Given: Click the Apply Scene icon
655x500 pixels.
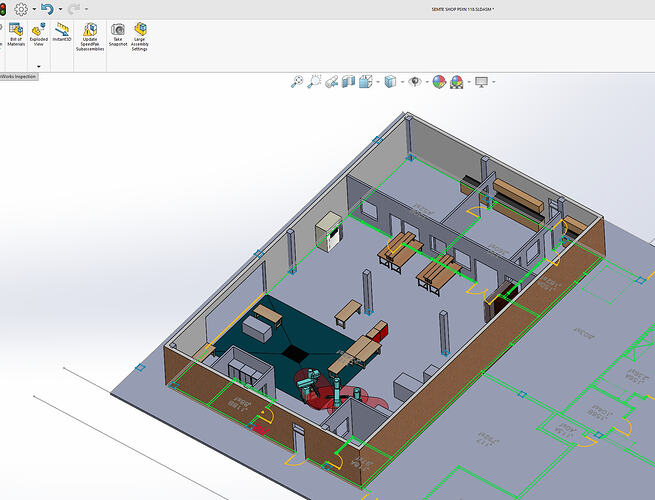Looking at the screenshot, I should [x=457, y=82].
